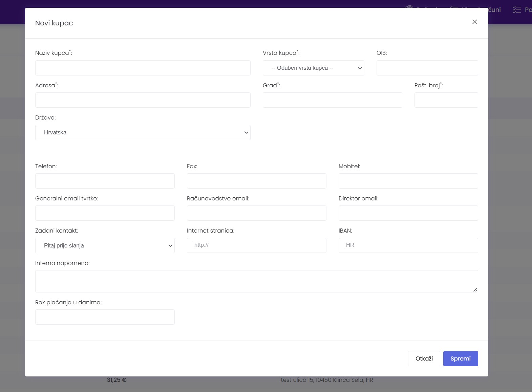Click the Internet stranica field
This screenshot has width=532, height=392.
click(x=257, y=245)
